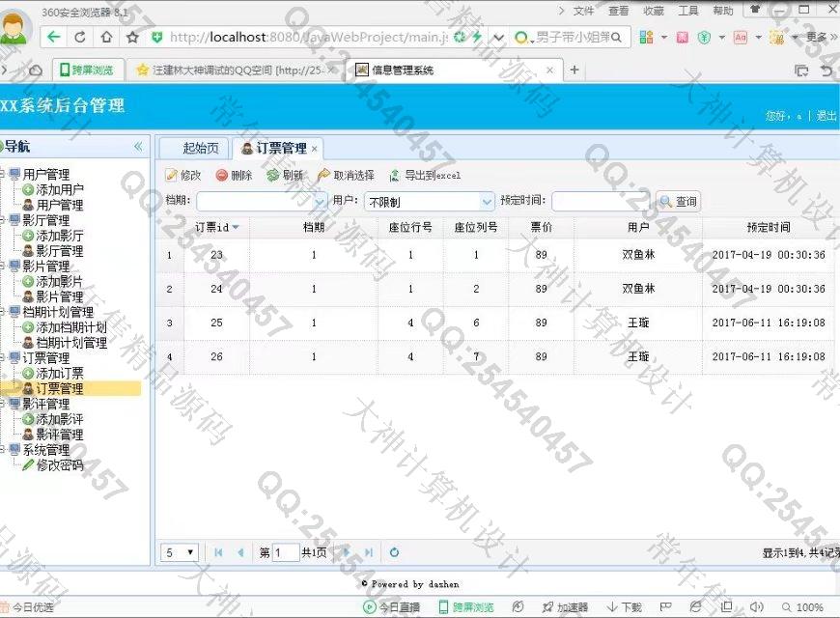Screen dimensions: 840x618
Task: Run search with 查询 button
Action: pos(678,202)
